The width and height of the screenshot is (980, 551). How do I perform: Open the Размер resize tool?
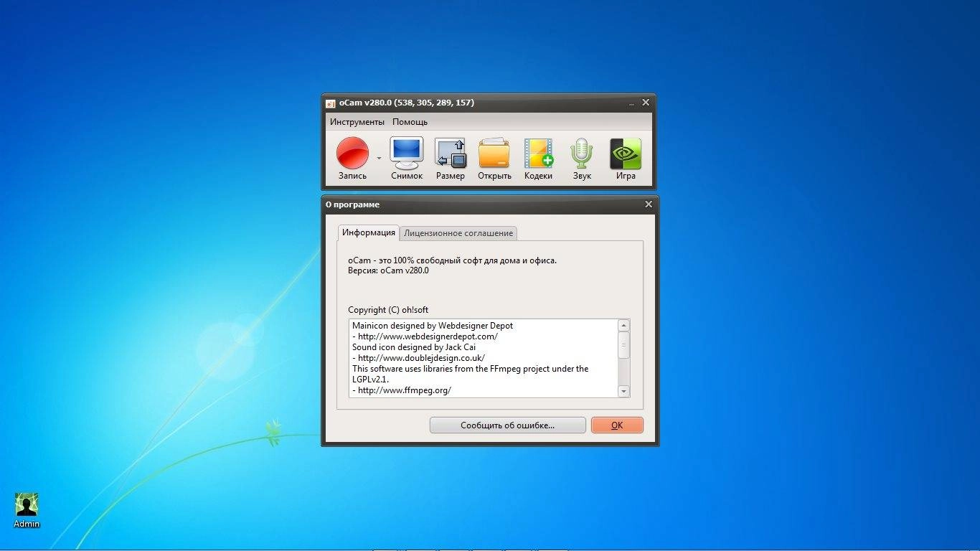pyautogui.click(x=451, y=159)
